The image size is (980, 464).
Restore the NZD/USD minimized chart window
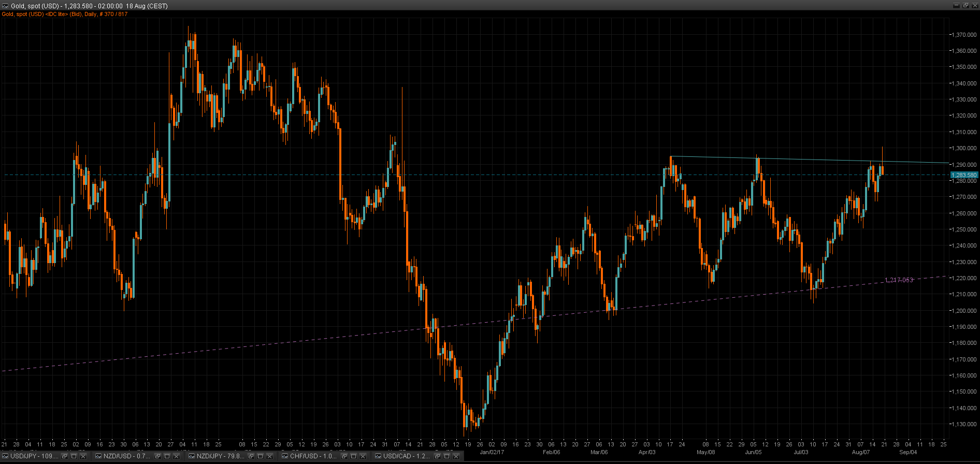(x=158, y=456)
